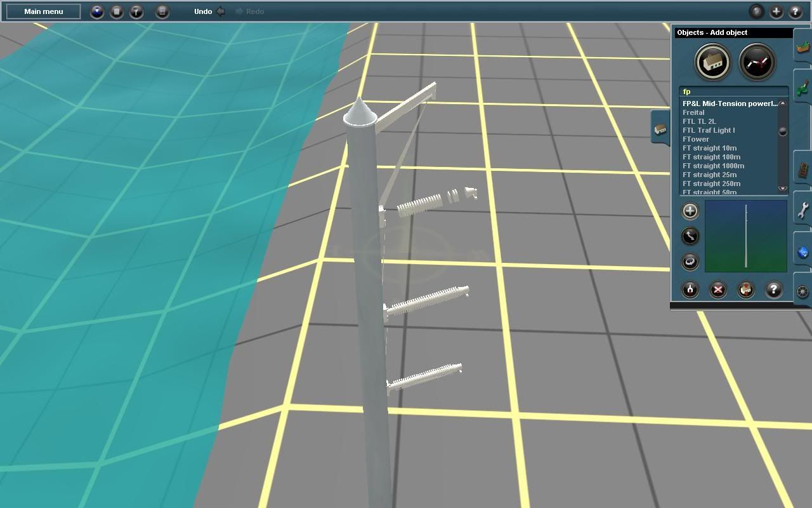Image resolution: width=812 pixels, height=508 pixels.
Task: Click the clipboard icon in top toolbar
Action: (x=117, y=11)
